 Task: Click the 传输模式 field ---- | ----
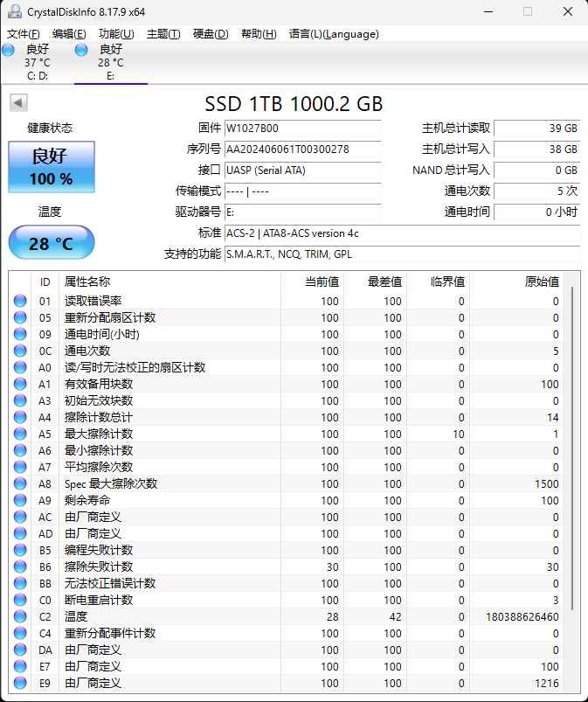click(302, 191)
